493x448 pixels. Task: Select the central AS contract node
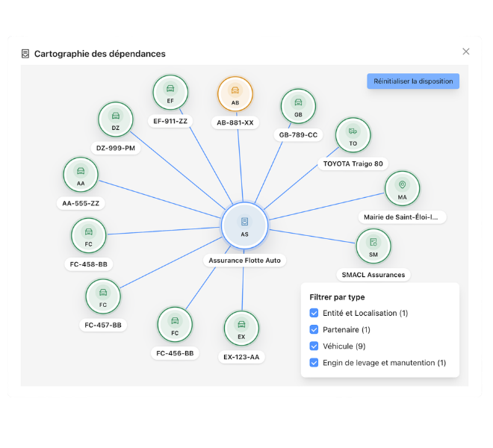(244, 226)
